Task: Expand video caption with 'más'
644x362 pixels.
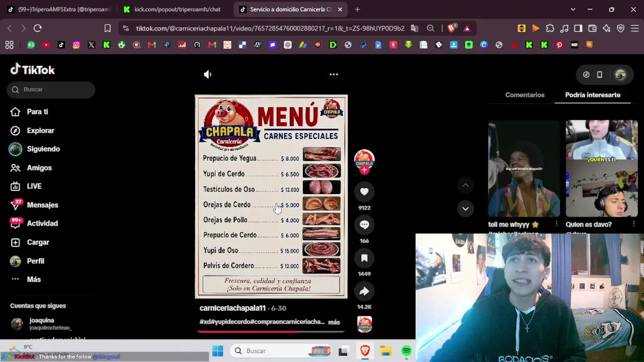Action: click(334, 322)
